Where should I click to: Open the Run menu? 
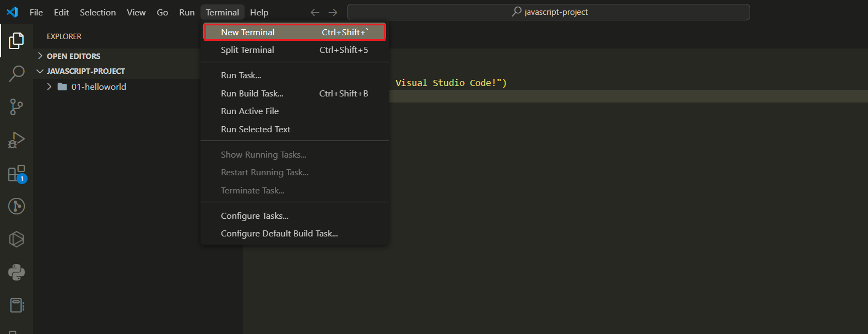pyautogui.click(x=187, y=12)
